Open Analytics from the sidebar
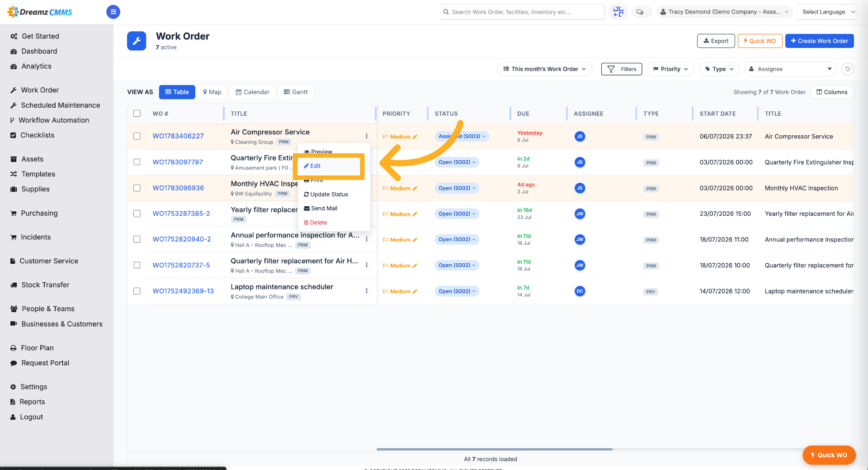 coord(36,66)
